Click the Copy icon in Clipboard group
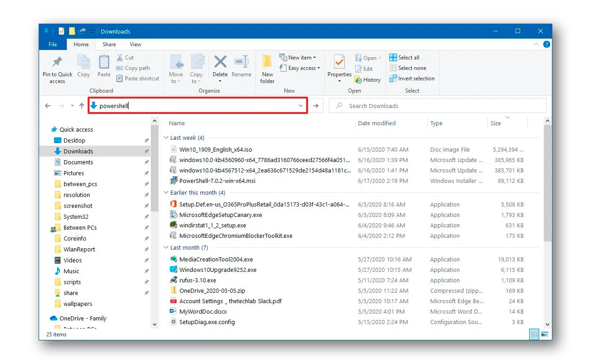 pos(84,62)
